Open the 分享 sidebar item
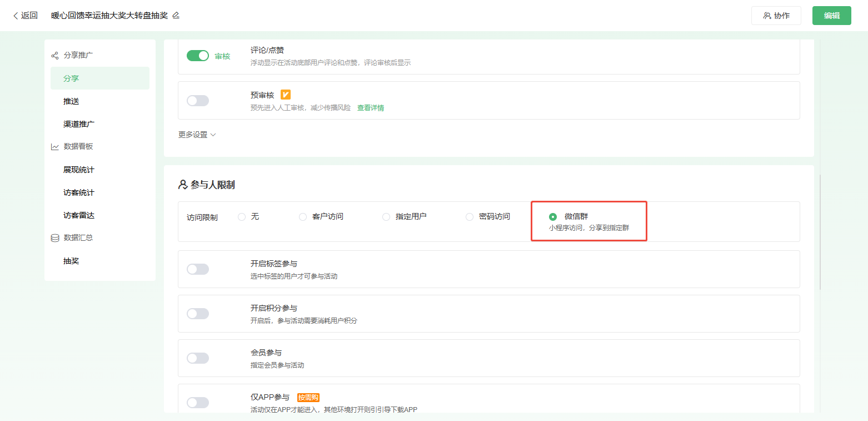 [100, 78]
